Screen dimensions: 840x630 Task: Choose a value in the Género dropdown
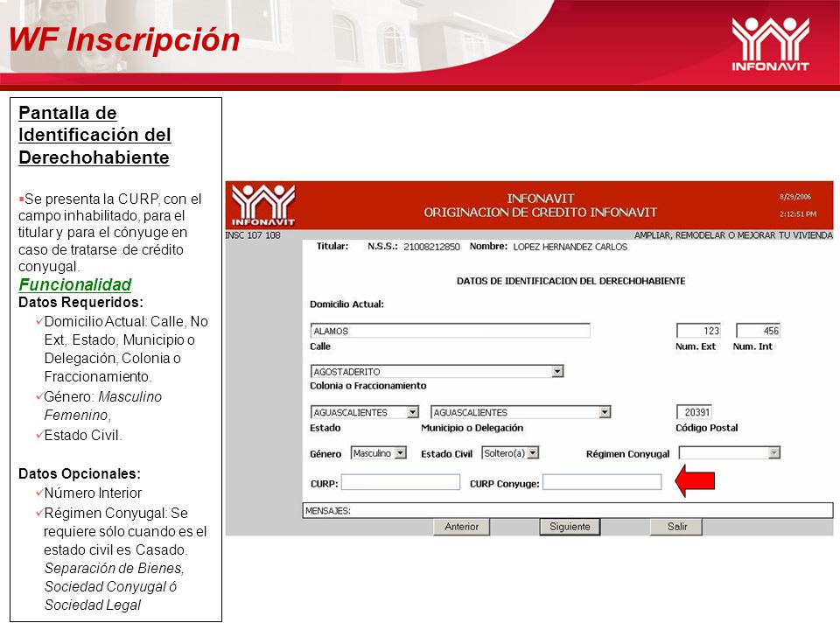379,453
